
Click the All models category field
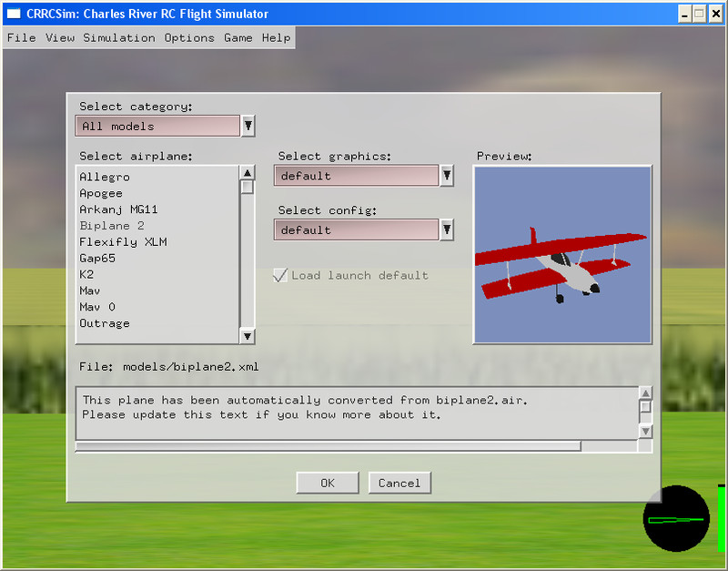pyautogui.click(x=157, y=126)
